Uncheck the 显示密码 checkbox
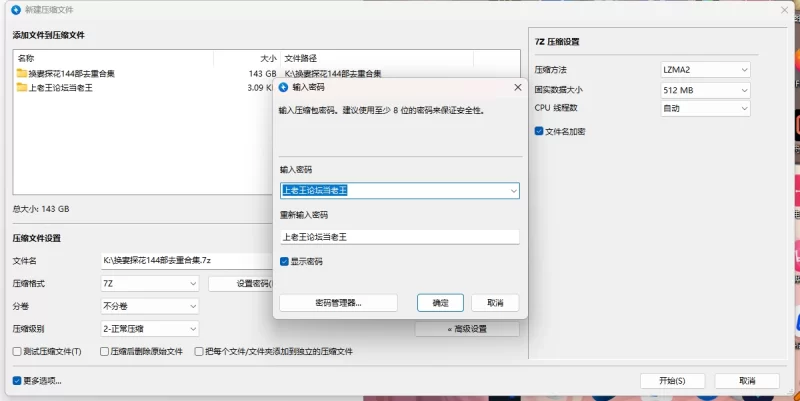 coord(284,262)
